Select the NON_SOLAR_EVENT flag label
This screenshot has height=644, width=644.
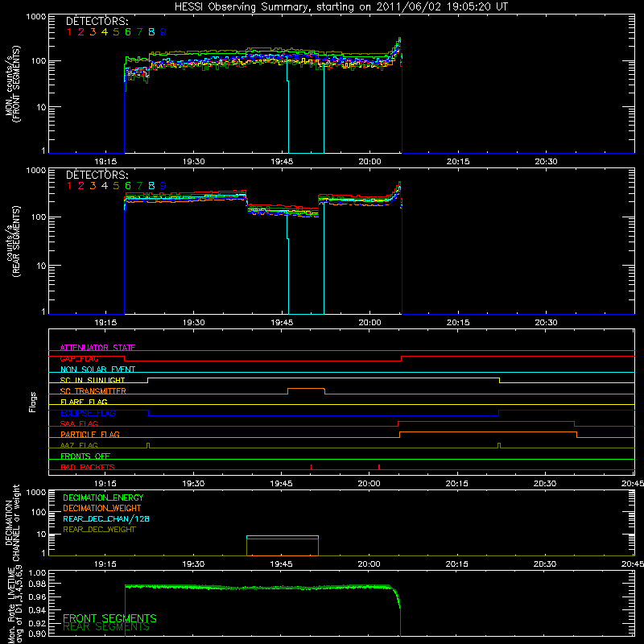point(97,369)
